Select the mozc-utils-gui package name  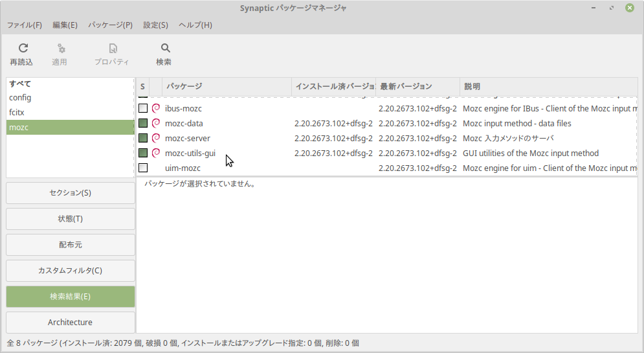(x=190, y=154)
